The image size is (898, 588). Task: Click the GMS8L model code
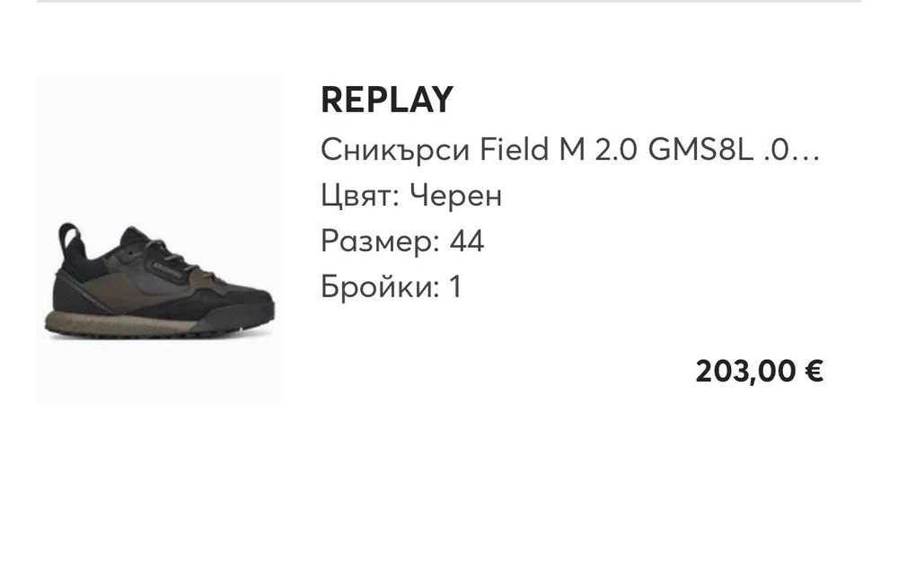[x=699, y=150]
